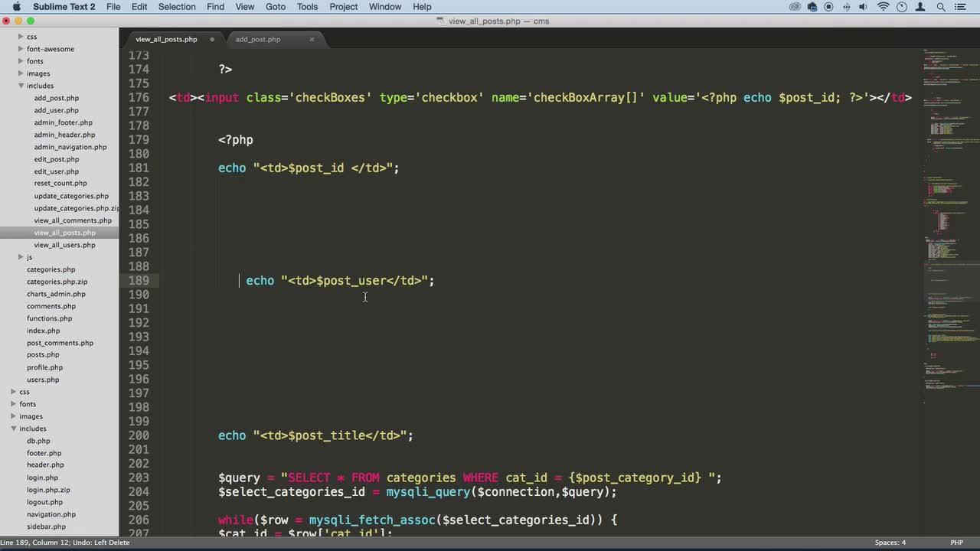Open charts_admin.php in the sidebar
This screenshot has height=551, width=980.
(56, 294)
